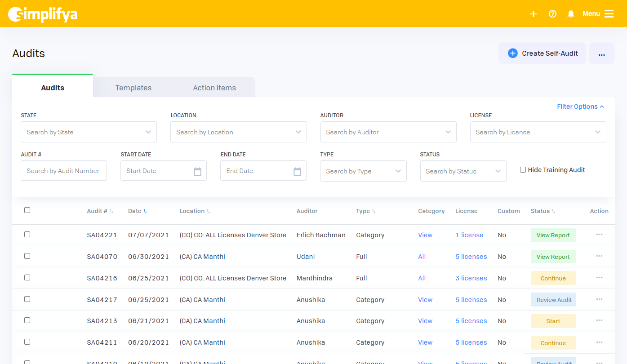627x364 pixels.
Task: Switch to the Action Items tab
Action: 214,88
